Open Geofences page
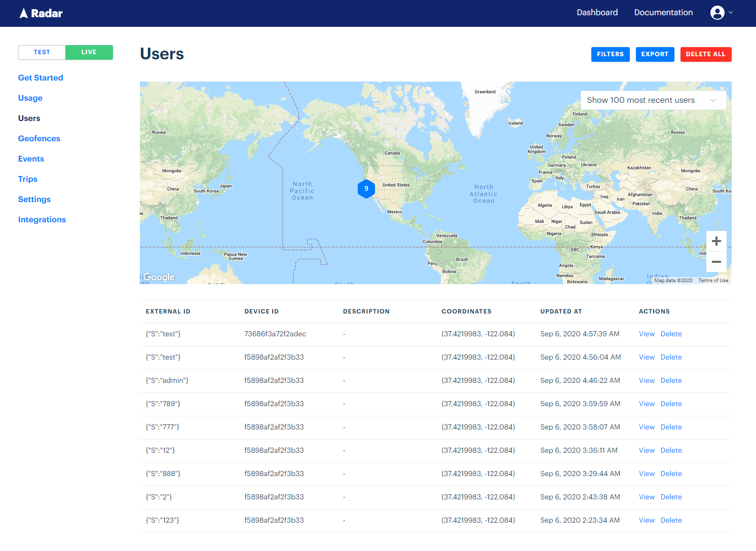The width and height of the screenshot is (756, 551). click(x=39, y=138)
